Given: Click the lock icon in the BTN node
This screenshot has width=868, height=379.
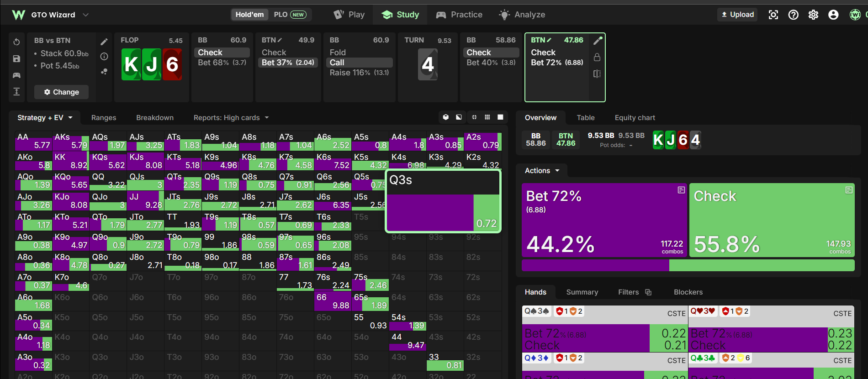Looking at the screenshot, I should click(597, 57).
